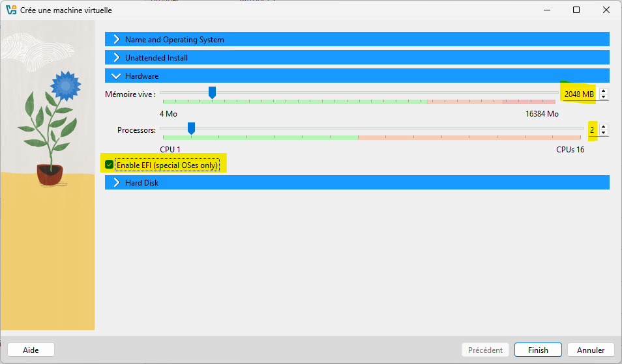Increase processor count with up arrow
Screen dimensions: 622x364
coord(603,127)
